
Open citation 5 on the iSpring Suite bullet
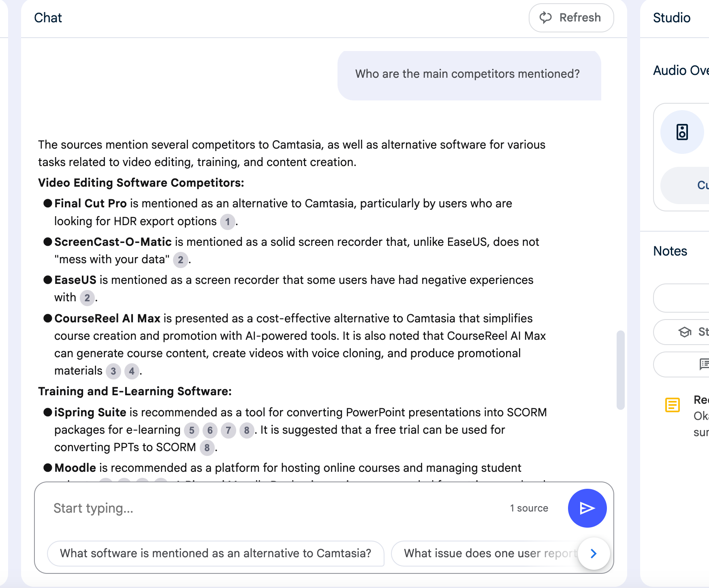[192, 430]
